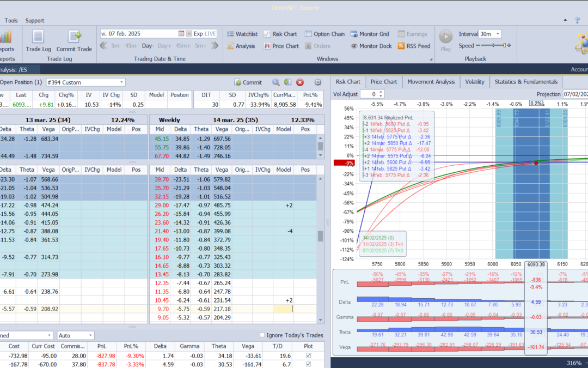The image size is (588, 368).
Task: Click the red -9% PnL marker on chart
Action: pyautogui.click(x=344, y=162)
